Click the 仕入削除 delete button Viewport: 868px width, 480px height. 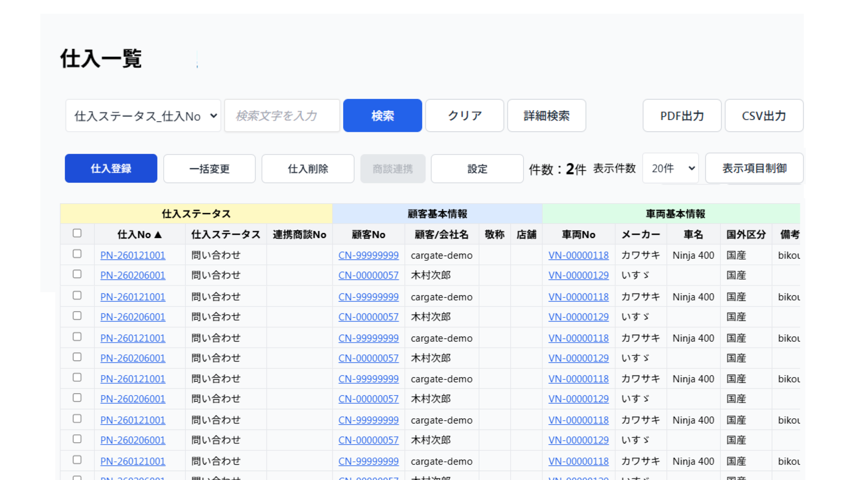tap(308, 168)
